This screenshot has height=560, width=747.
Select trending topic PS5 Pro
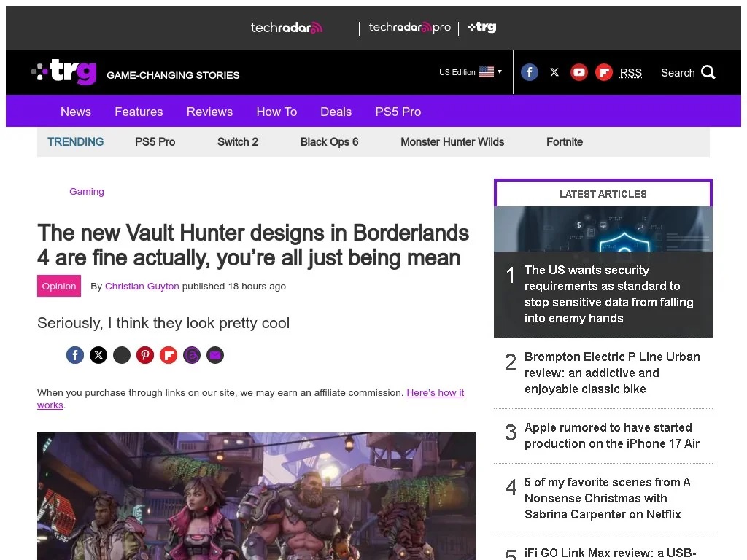pos(155,142)
